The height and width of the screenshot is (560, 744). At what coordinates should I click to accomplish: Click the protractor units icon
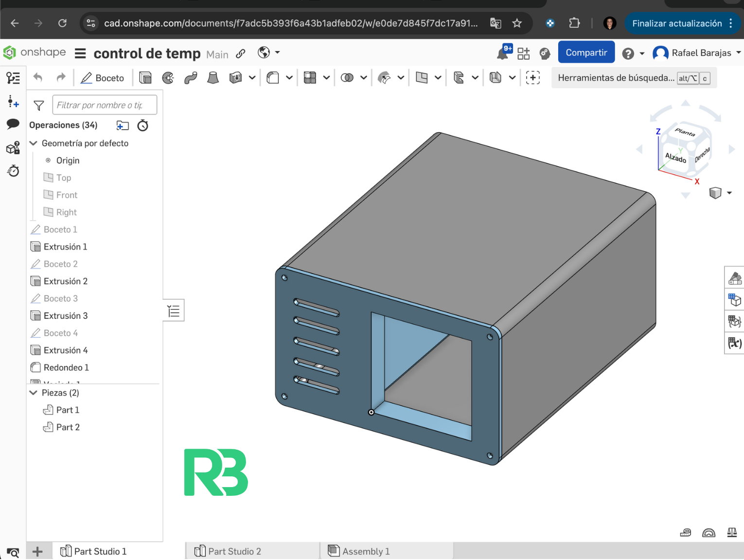click(709, 532)
